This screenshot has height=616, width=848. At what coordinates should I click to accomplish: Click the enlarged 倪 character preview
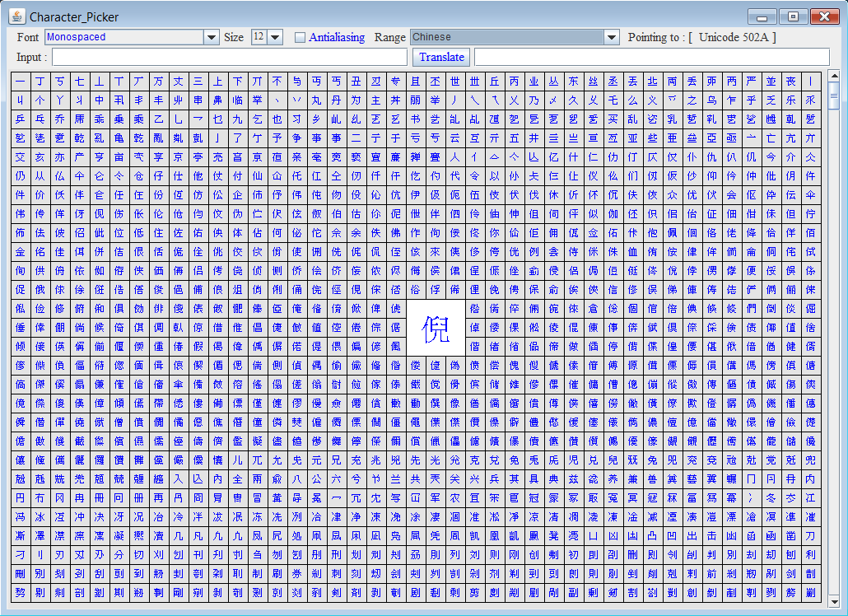[436, 328]
